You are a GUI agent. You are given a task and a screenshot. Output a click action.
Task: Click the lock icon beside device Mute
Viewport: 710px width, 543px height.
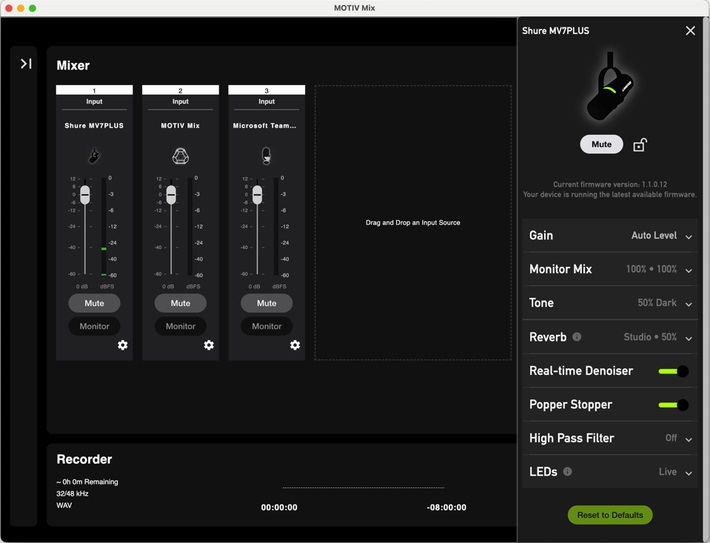tap(639, 145)
